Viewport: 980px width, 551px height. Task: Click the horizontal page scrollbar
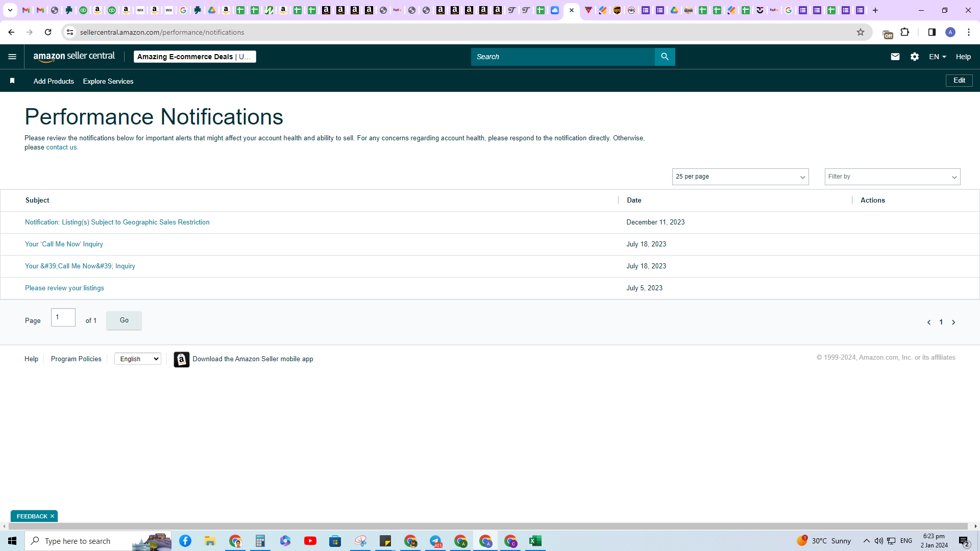(487, 526)
